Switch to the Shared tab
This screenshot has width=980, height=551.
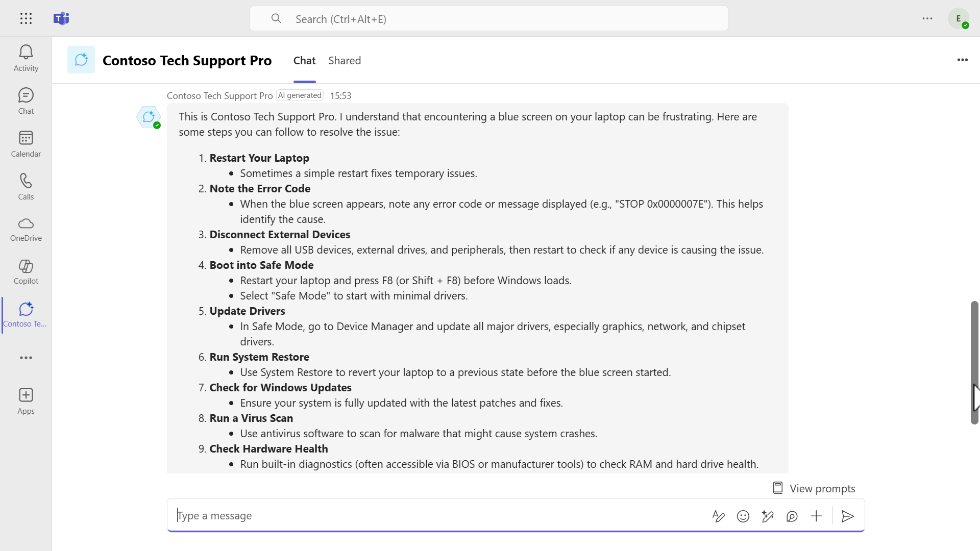click(345, 60)
